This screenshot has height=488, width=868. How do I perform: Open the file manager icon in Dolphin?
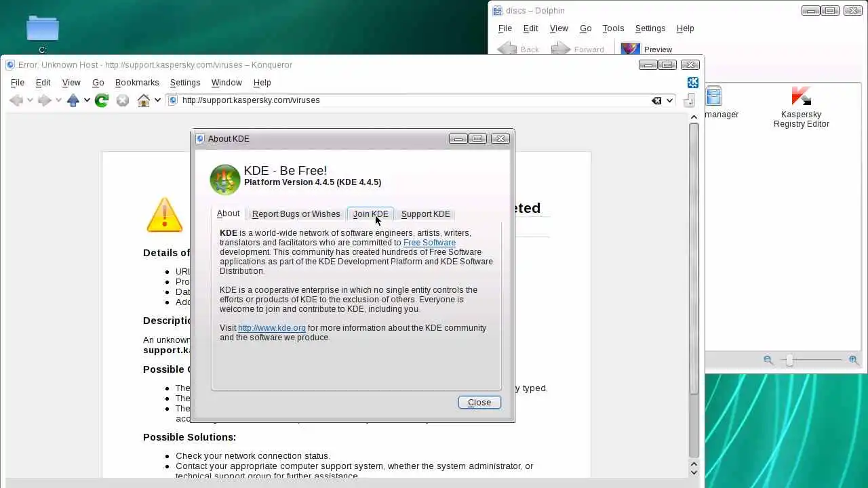click(x=714, y=96)
